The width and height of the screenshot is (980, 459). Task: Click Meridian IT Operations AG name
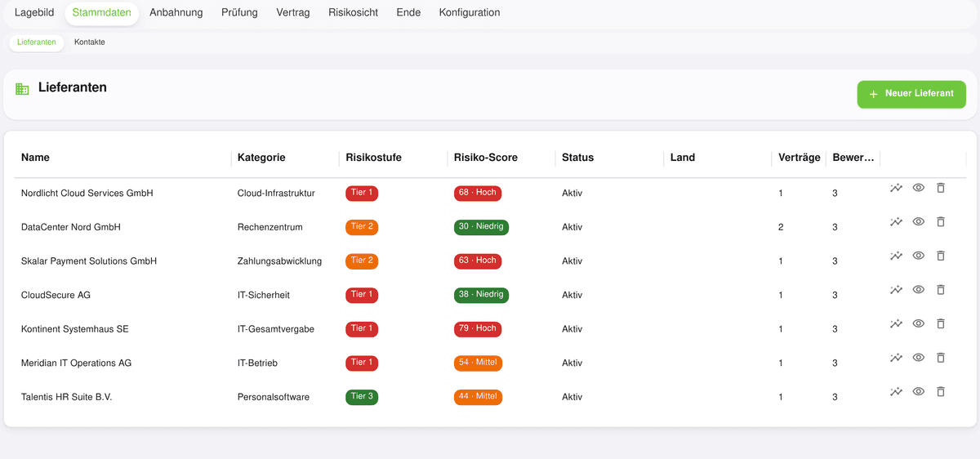(x=77, y=363)
